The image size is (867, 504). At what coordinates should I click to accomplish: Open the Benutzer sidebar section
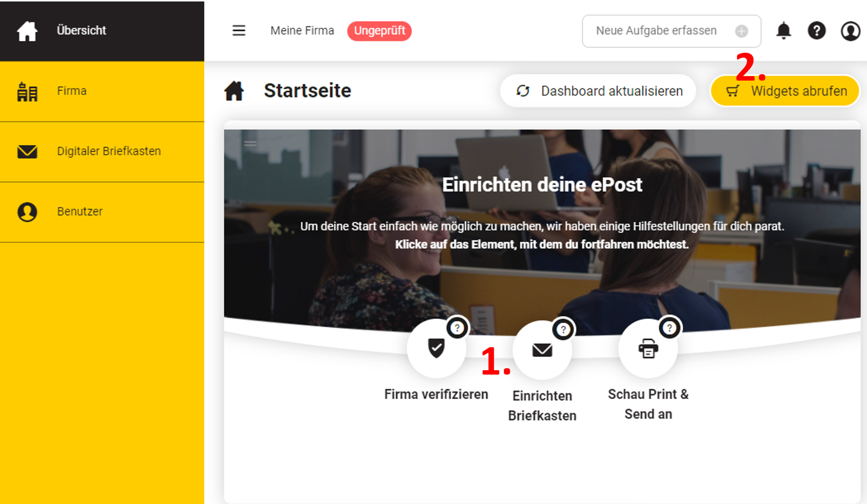102,212
